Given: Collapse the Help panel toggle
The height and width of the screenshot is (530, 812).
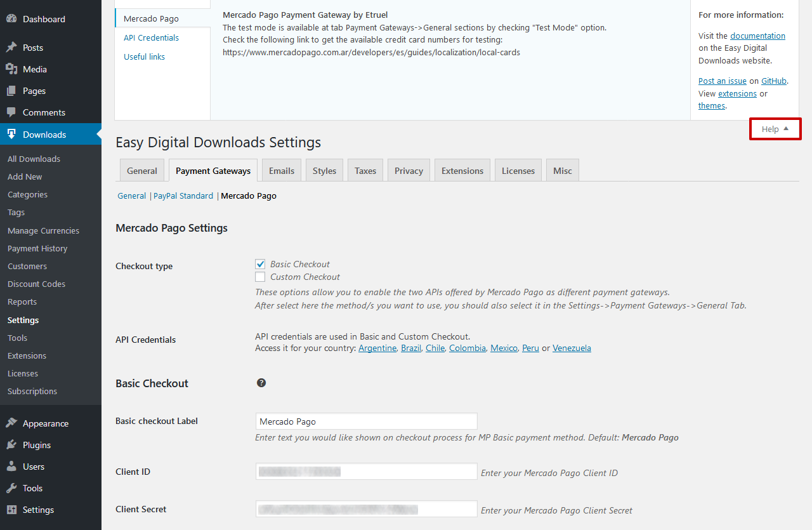Looking at the screenshot, I should click(x=775, y=129).
